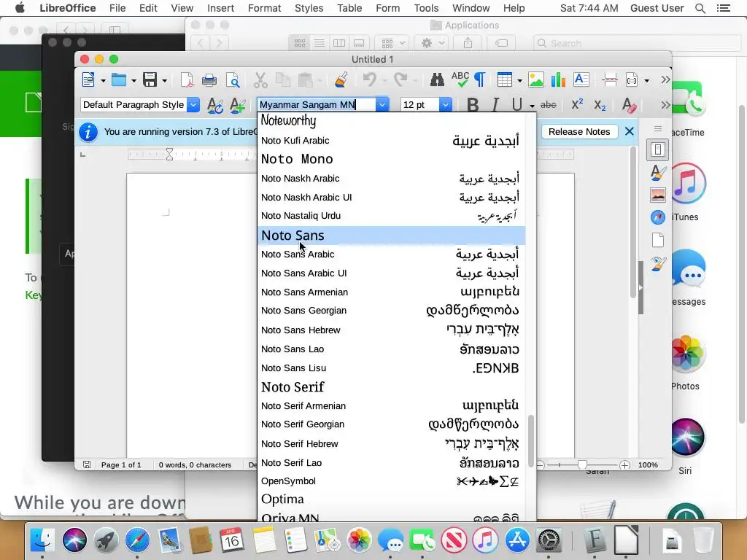Expand the Paragraph Style dropdown arrow
This screenshot has height=560, width=747.
click(x=193, y=105)
